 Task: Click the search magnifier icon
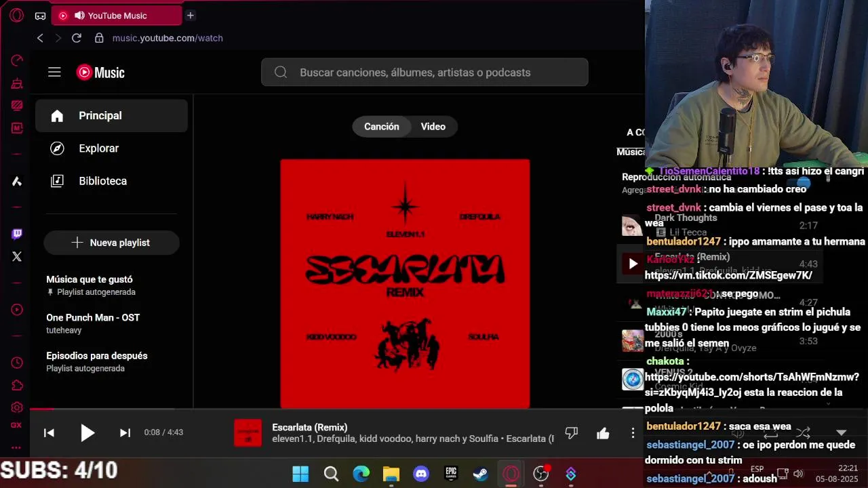point(281,73)
